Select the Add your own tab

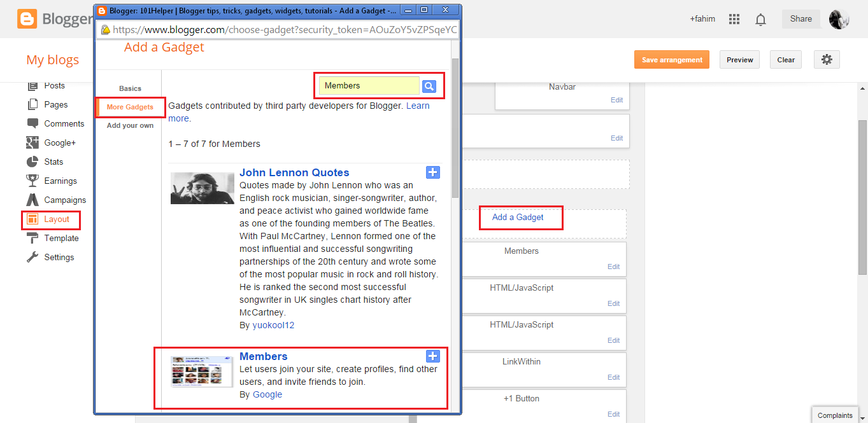[x=130, y=125]
